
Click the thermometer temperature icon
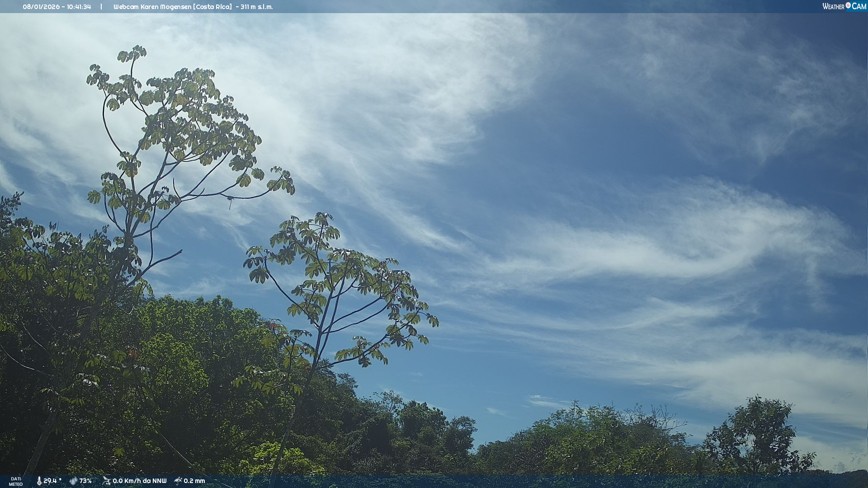[39, 481]
